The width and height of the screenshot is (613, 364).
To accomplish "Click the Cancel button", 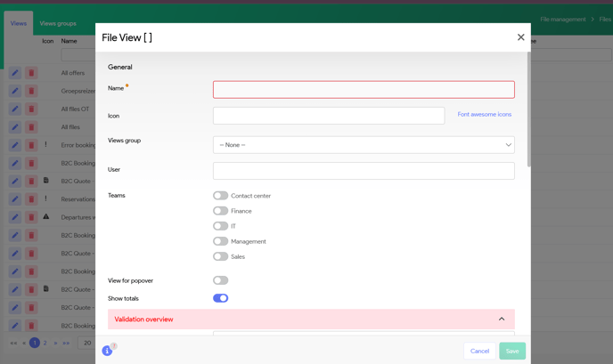I will point(479,351).
